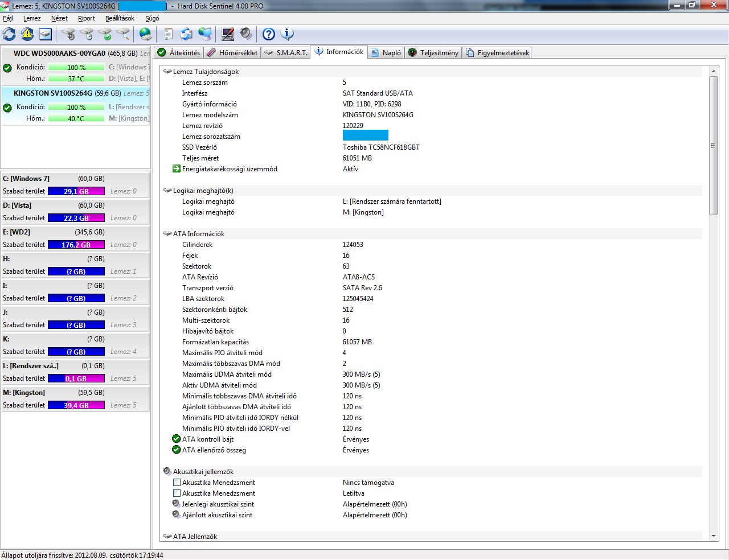Collapse the Lemez Tulajdonságok section

pos(167,72)
